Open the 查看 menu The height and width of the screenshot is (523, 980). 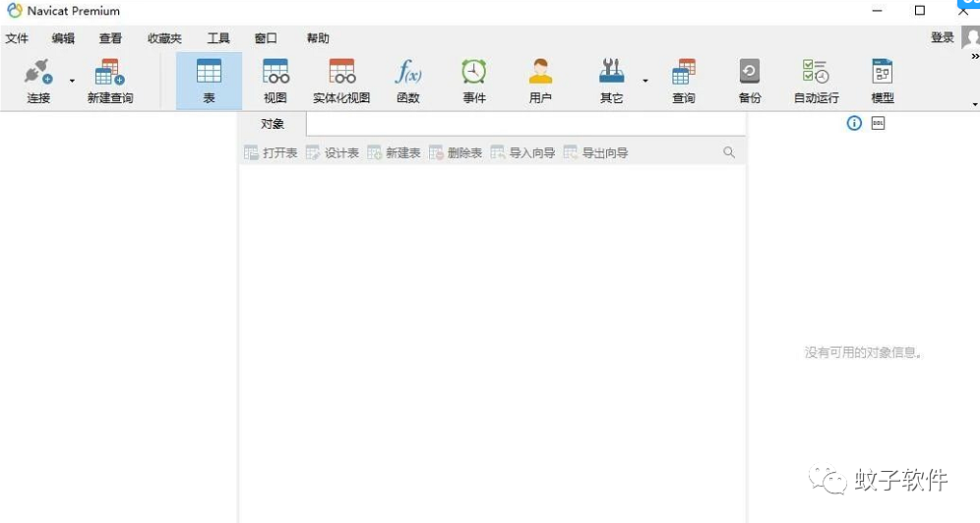[110, 38]
